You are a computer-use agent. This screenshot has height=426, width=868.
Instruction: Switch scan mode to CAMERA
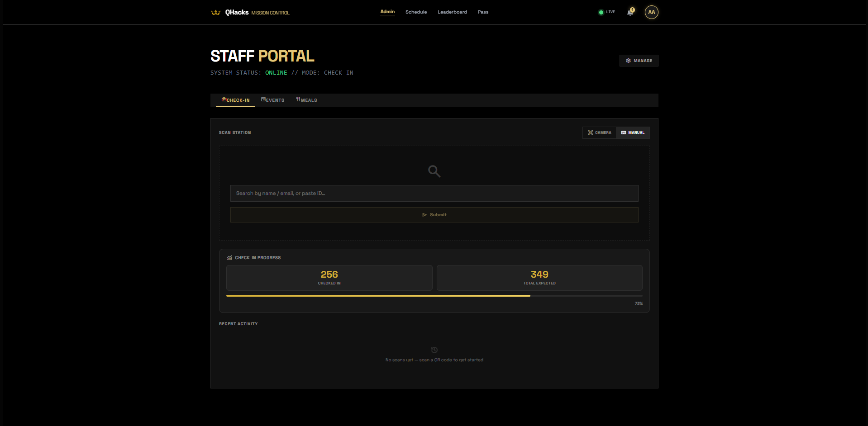(x=600, y=133)
